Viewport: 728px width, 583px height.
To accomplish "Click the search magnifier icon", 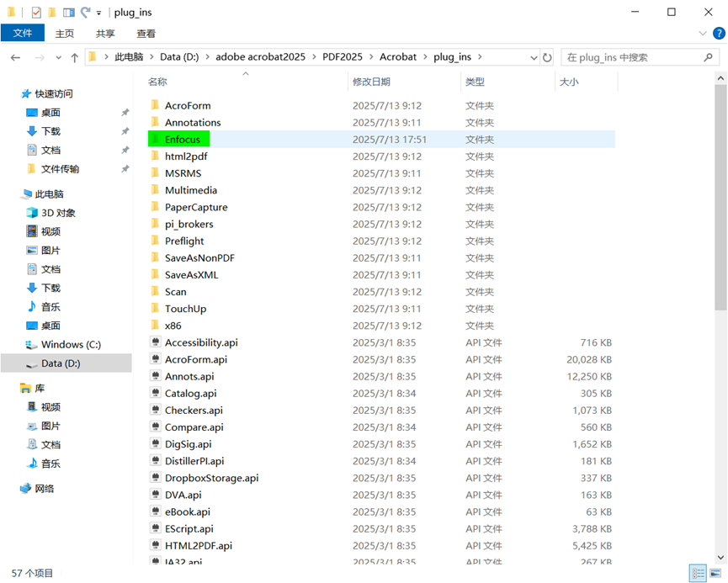I will [x=708, y=57].
